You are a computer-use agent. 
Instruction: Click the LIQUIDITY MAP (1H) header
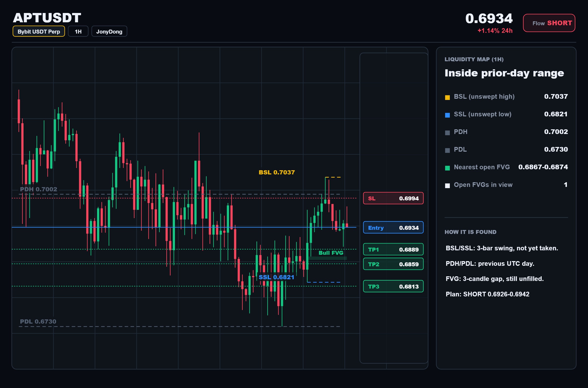click(474, 59)
